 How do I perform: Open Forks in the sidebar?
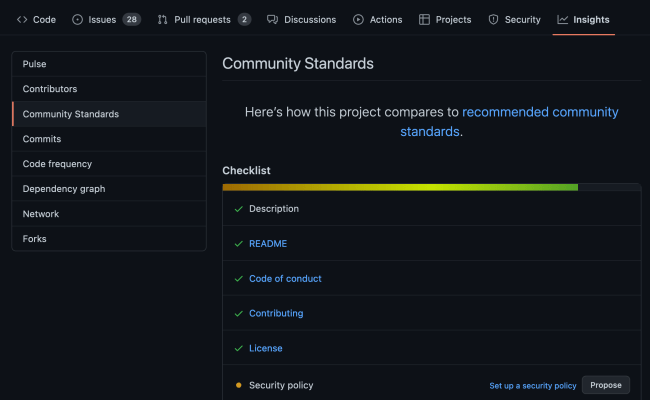(109, 239)
